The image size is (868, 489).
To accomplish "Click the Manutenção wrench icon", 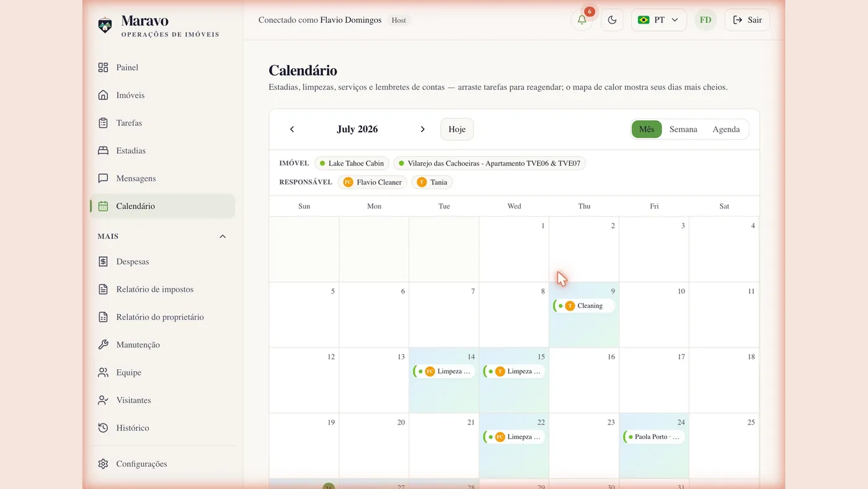I will tap(104, 345).
